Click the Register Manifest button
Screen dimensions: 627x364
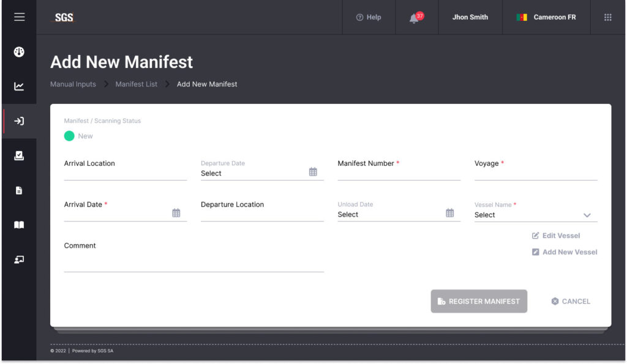(x=479, y=301)
